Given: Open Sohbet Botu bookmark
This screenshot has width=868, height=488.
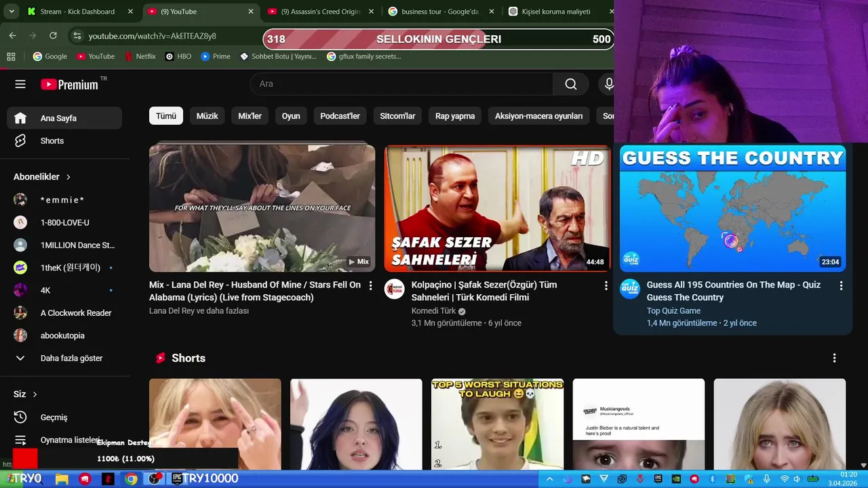Looking at the screenshot, I should click(x=279, y=56).
